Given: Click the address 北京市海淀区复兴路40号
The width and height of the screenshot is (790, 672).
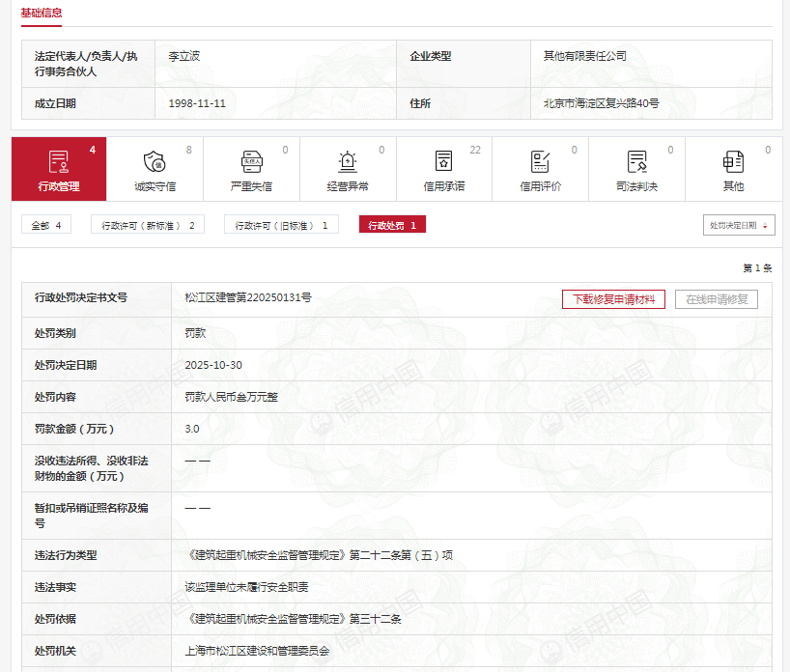Looking at the screenshot, I should [x=601, y=103].
